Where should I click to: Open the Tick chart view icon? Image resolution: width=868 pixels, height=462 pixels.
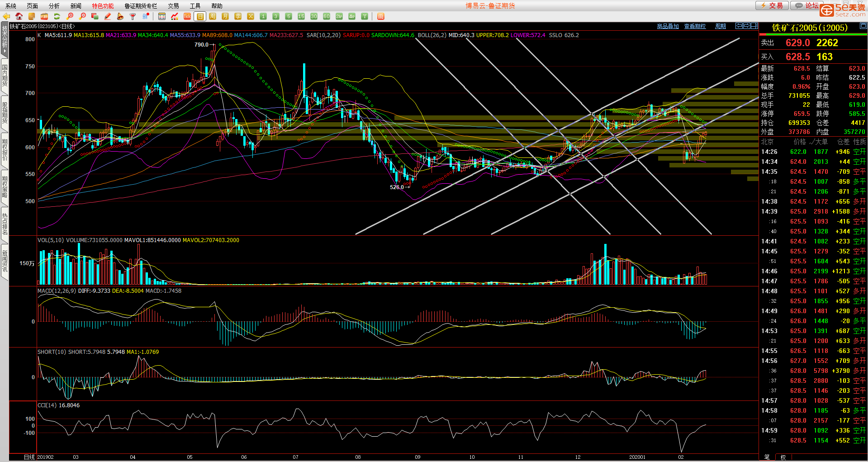click(x=187, y=16)
